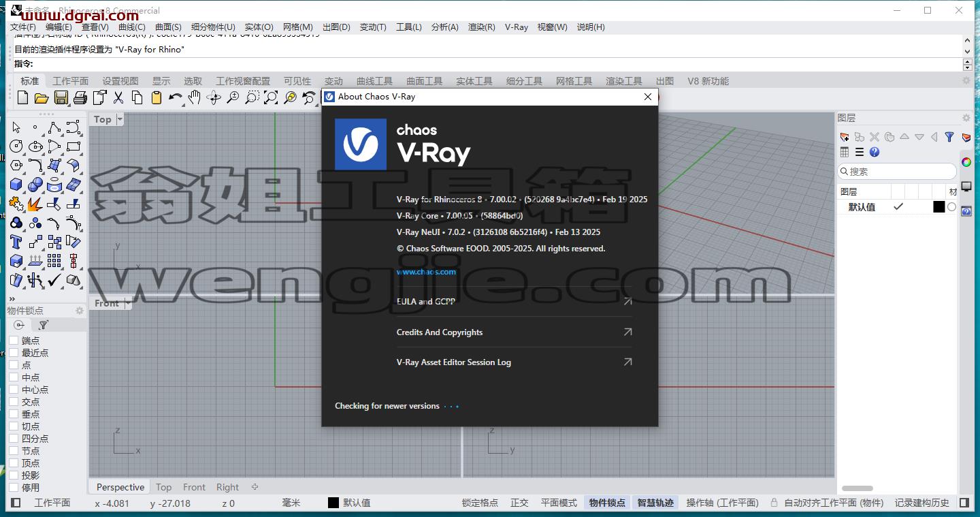Click the Zoom Extents icon
980x517 pixels.
tap(271, 97)
